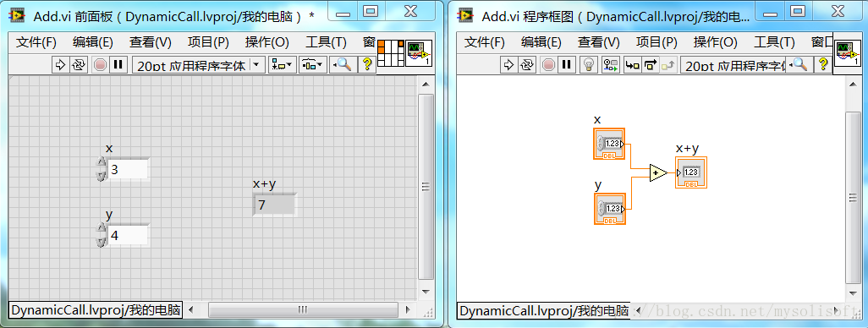This screenshot has height=328, width=868.
Task: Click front panel vertical scrollbar thumb
Action: click(x=426, y=186)
